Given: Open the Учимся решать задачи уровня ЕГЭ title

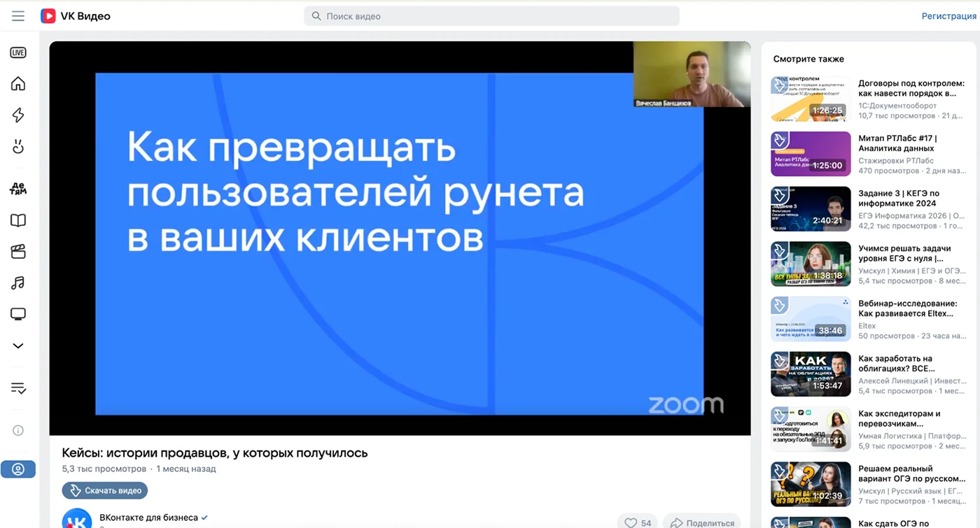Looking at the screenshot, I should click(x=904, y=253).
